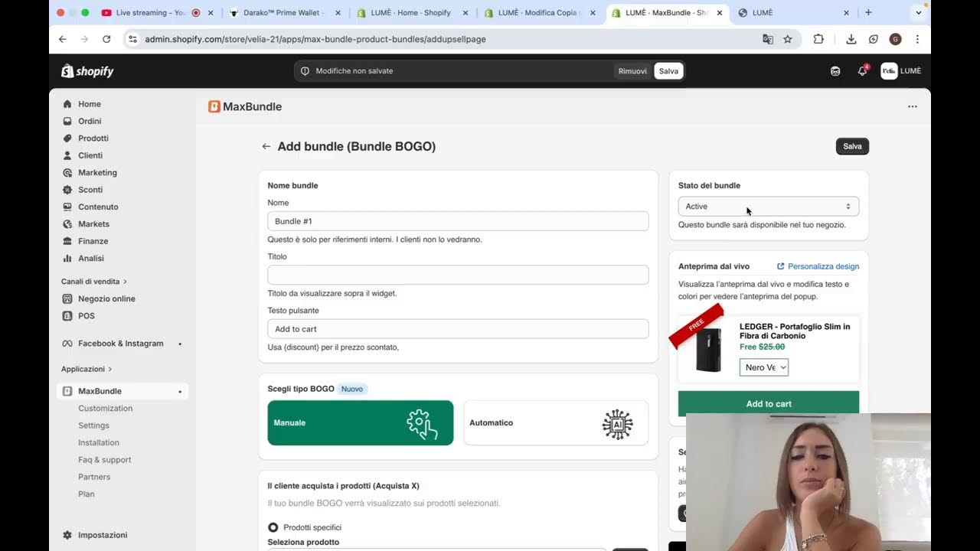Click Add to cart preview button
The width and height of the screenshot is (980, 551).
769,403
